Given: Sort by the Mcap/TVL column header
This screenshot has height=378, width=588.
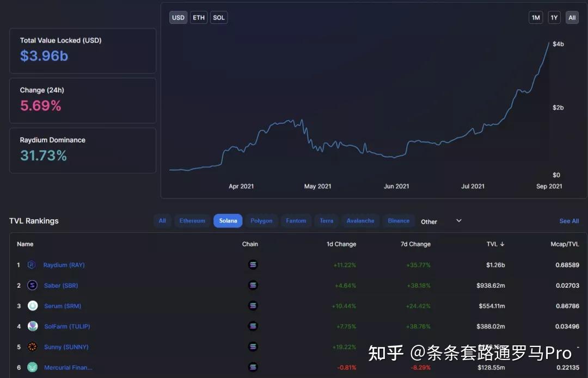Looking at the screenshot, I should [565, 244].
